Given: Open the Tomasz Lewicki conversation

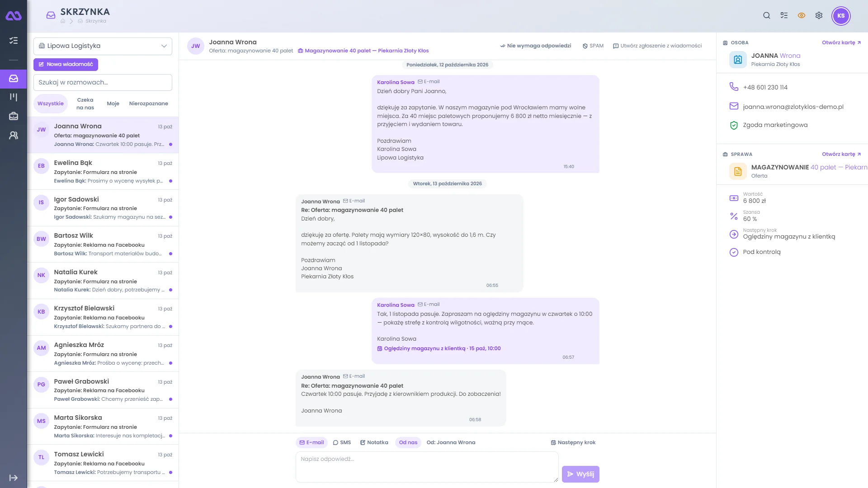Looking at the screenshot, I should [103, 463].
